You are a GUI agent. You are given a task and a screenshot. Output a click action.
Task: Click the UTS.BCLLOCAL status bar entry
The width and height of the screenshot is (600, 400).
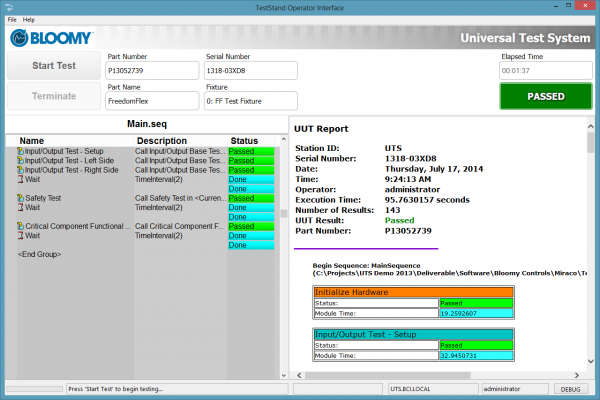point(433,389)
